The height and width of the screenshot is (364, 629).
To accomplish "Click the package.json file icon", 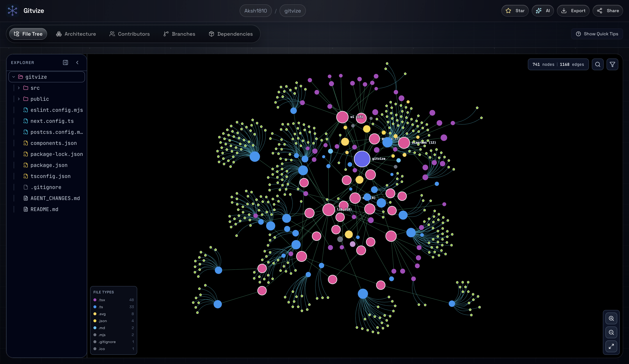I will pos(26,165).
